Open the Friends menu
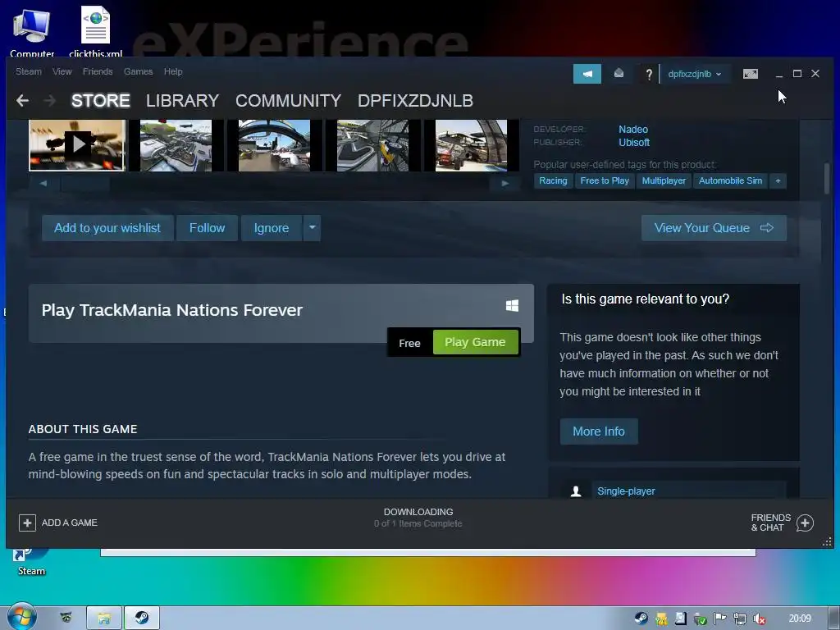The width and height of the screenshot is (840, 630). coord(98,72)
